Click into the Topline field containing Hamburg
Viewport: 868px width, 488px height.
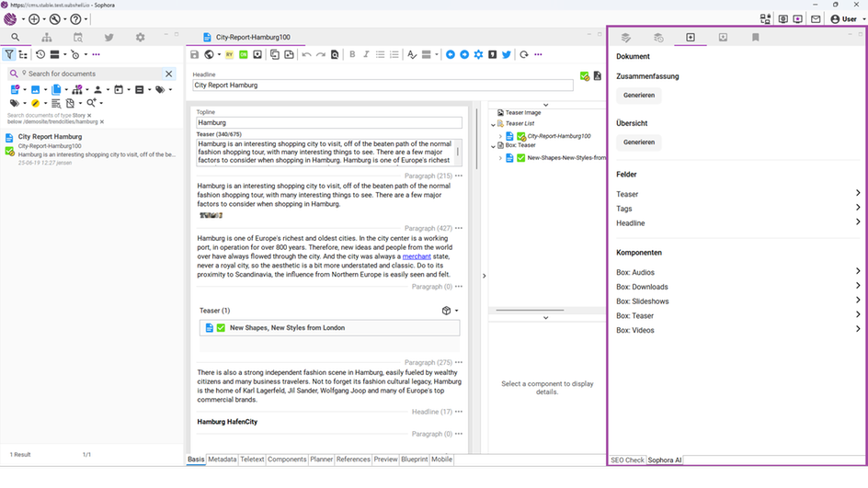(329, 123)
